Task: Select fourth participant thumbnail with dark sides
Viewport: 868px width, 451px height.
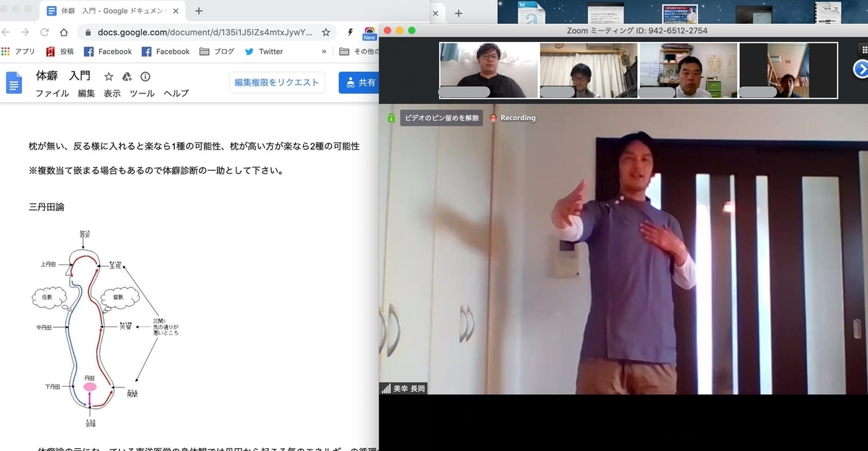Action: pyautogui.click(x=788, y=70)
